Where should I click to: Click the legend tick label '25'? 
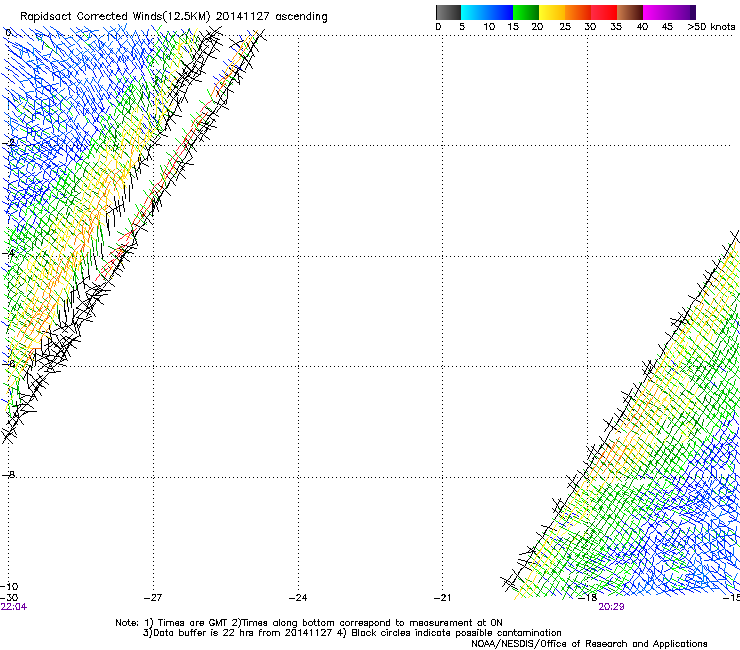[565, 27]
